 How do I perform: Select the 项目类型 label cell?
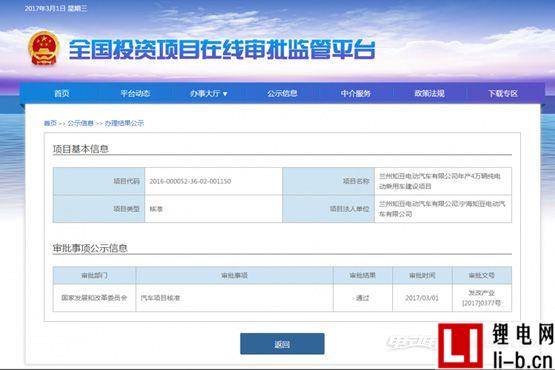[x=99, y=209]
